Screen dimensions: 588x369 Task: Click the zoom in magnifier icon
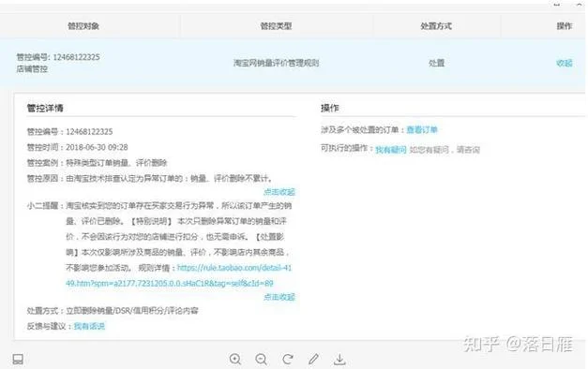[235, 359]
